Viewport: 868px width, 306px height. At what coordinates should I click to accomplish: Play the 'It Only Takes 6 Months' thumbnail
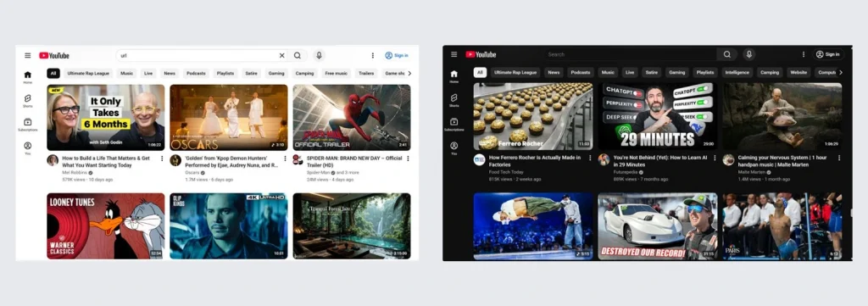(x=106, y=117)
